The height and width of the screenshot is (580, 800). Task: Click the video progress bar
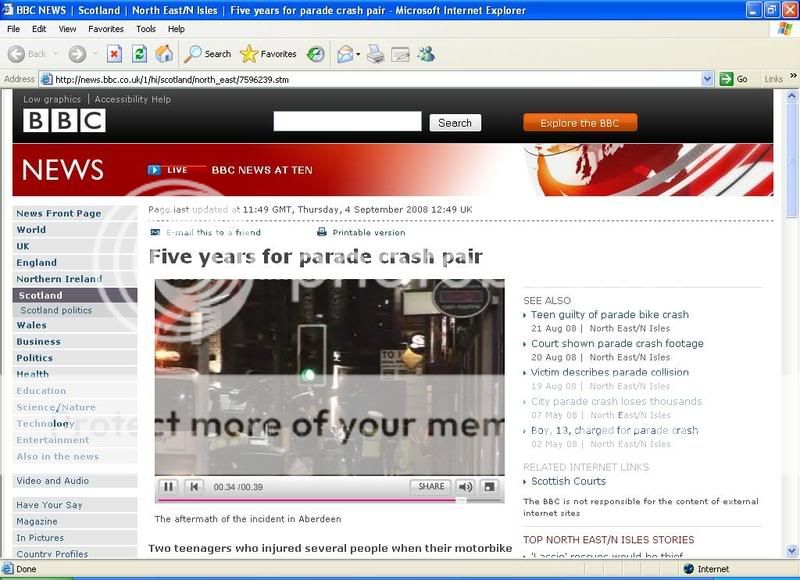330,500
